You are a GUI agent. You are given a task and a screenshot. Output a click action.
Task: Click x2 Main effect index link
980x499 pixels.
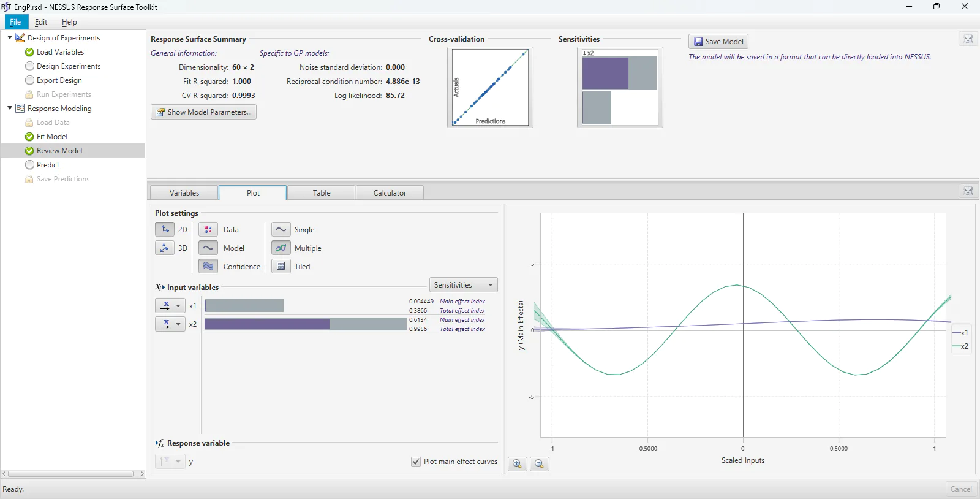click(x=462, y=320)
